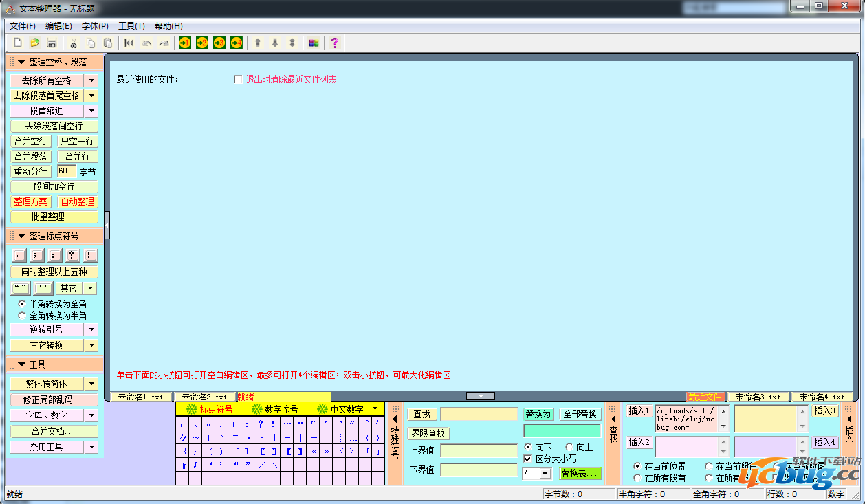The image size is (865, 504).
Task: Click the Paste clipboard toolbar icon
Action: click(107, 43)
